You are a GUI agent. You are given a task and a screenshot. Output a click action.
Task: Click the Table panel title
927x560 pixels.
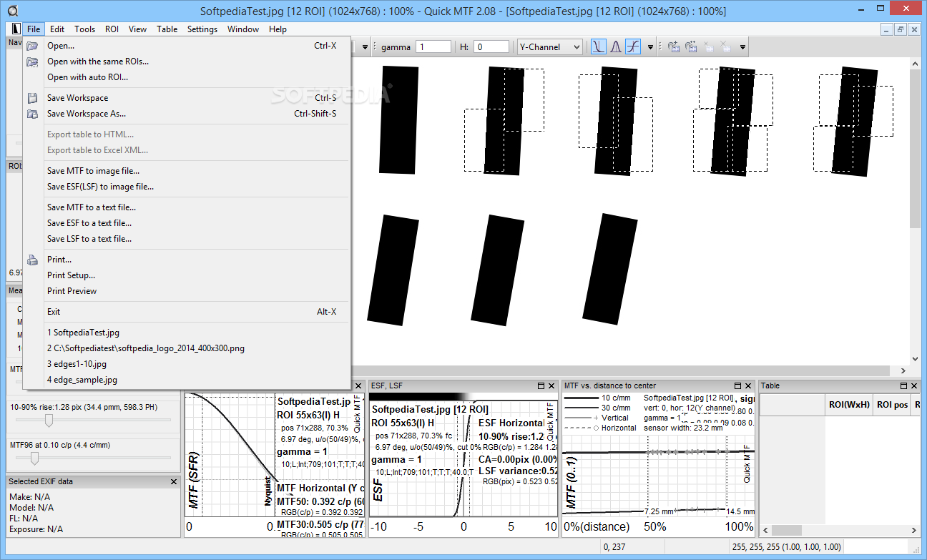tap(770, 385)
